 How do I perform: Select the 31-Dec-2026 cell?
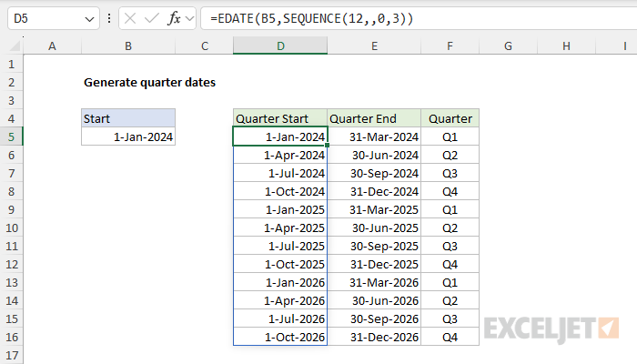374,338
